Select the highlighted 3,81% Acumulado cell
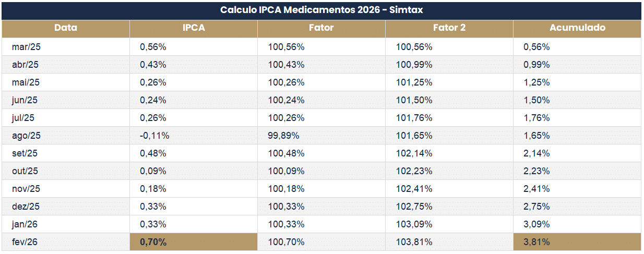This screenshot has height=254, width=644. pyautogui.click(x=536, y=242)
